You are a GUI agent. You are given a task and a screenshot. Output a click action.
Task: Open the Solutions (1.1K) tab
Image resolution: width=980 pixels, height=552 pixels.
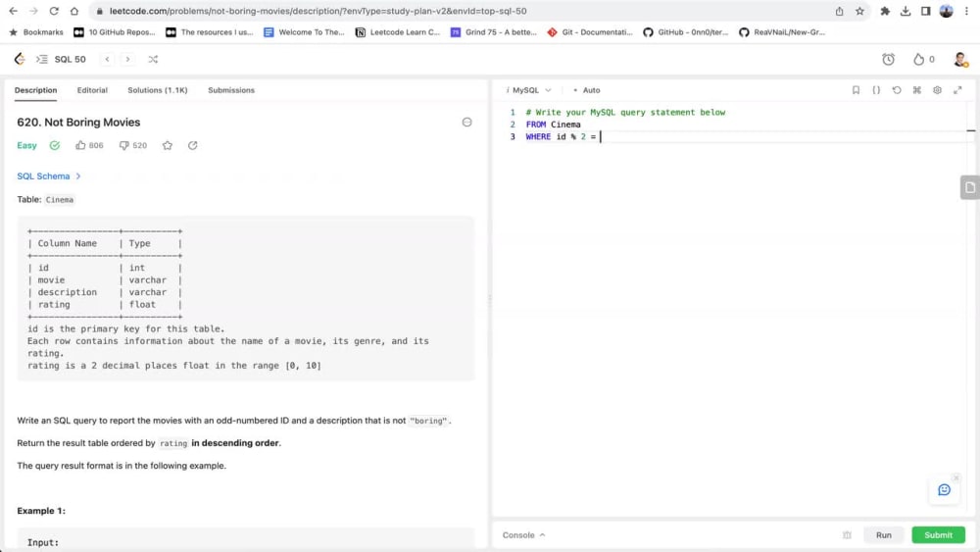[158, 90]
